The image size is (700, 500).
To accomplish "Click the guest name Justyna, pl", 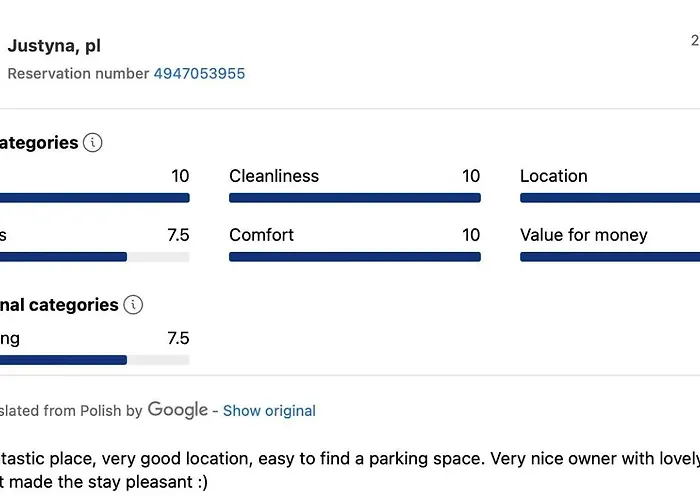I will pyautogui.click(x=54, y=46).
